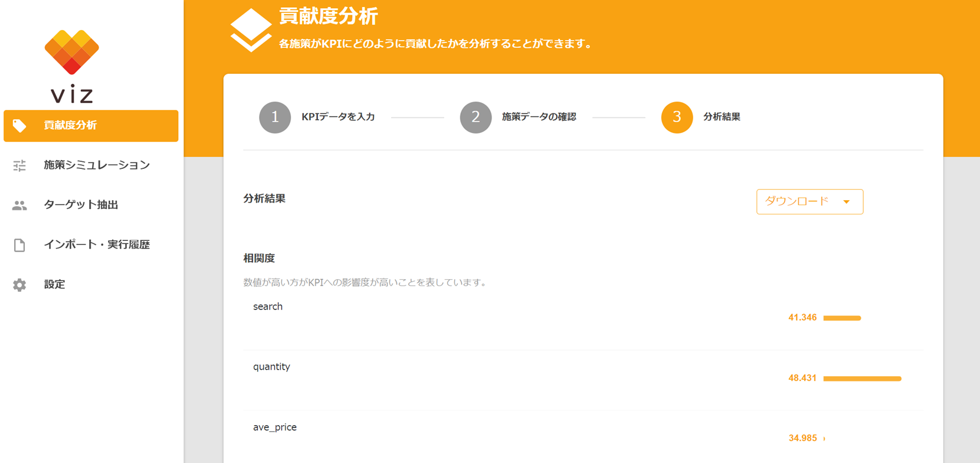Select step 1 circle KPIデータを入力
This screenshot has width=980, height=463.
click(275, 117)
